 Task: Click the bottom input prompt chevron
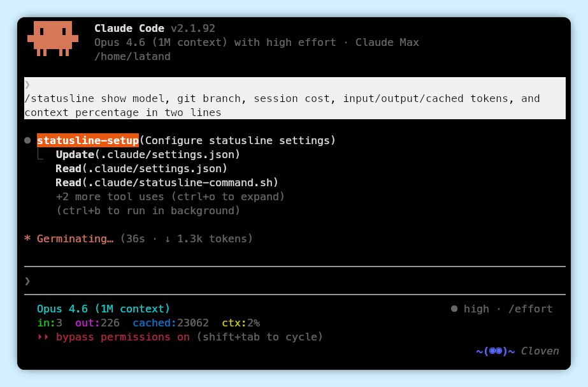point(27,281)
